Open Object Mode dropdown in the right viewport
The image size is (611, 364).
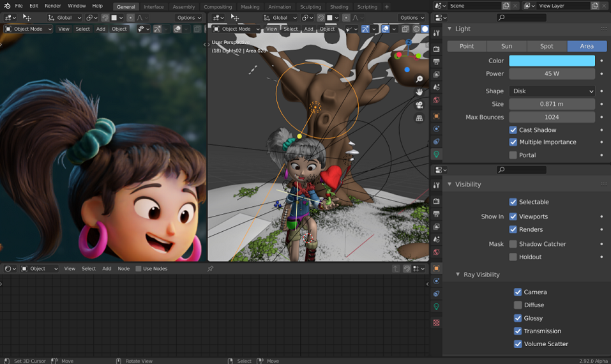click(x=236, y=29)
